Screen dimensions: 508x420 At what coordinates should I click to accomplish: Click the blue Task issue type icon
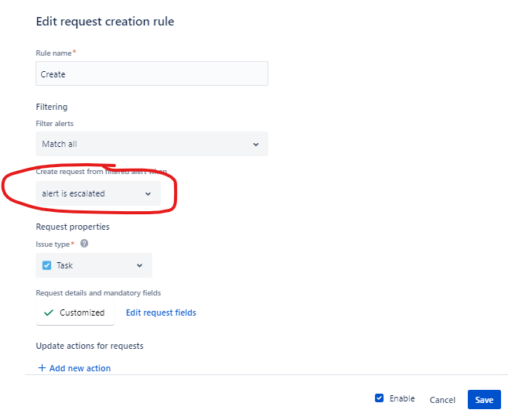tap(46, 265)
